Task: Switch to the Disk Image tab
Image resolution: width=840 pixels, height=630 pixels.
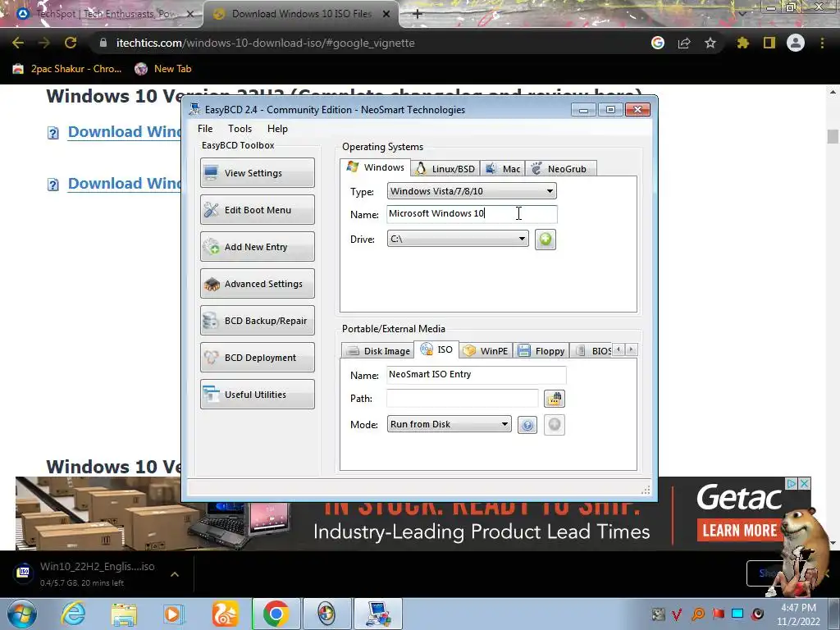Action: click(378, 351)
